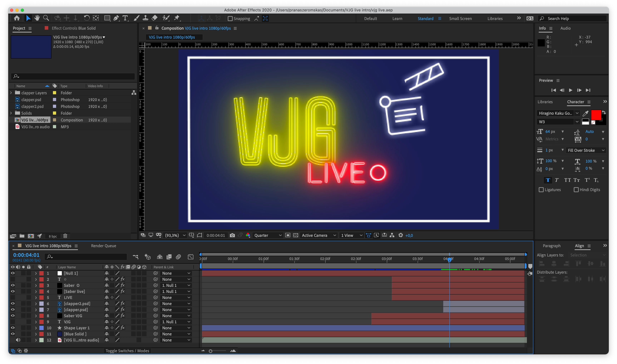Click Toggle Switches / Modes button
The height and width of the screenshot is (364, 617).
click(127, 351)
